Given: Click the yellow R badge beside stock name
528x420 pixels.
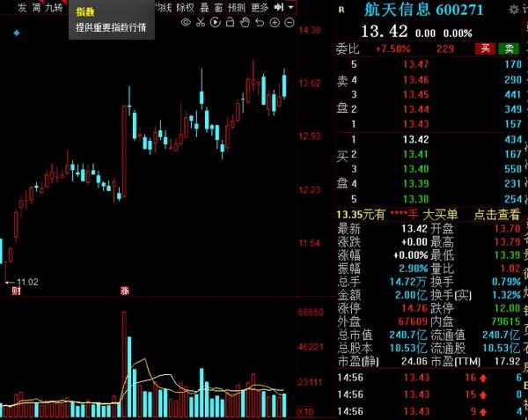Looking at the screenshot, I should 341,10.
